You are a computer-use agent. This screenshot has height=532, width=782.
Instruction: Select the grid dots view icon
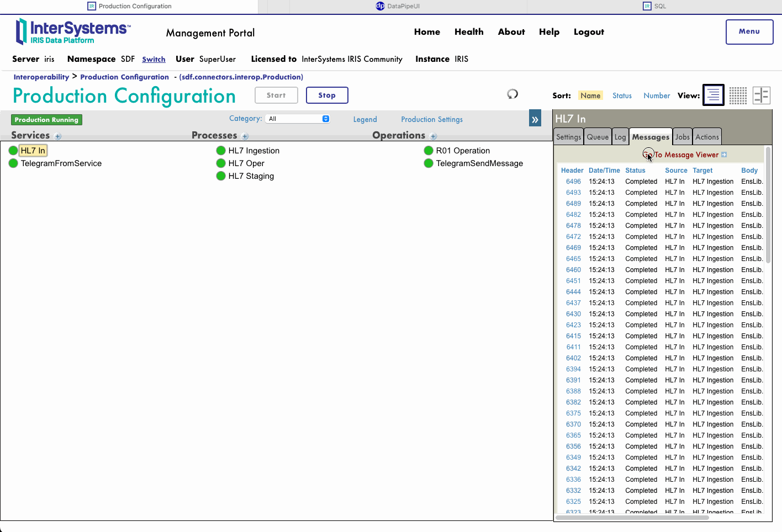738,95
